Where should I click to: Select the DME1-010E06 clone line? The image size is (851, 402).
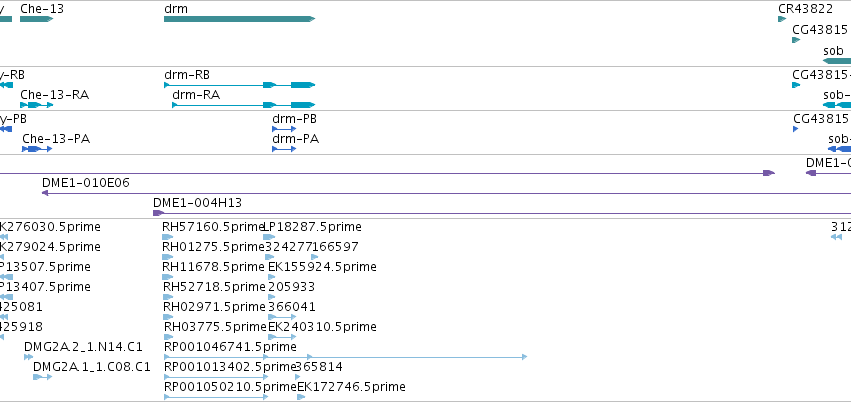(446, 193)
